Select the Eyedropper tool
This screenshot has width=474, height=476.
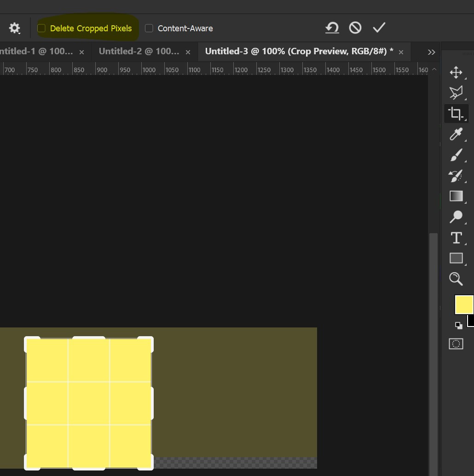point(456,134)
